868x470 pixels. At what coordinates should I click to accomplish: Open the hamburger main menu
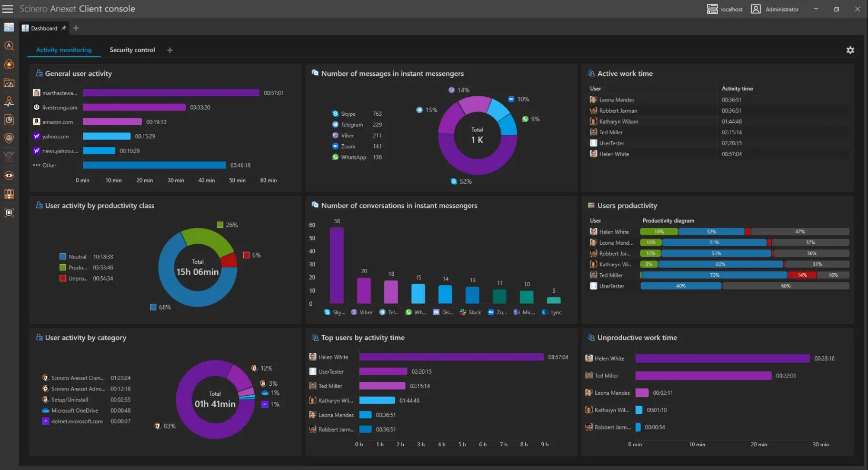point(8,9)
